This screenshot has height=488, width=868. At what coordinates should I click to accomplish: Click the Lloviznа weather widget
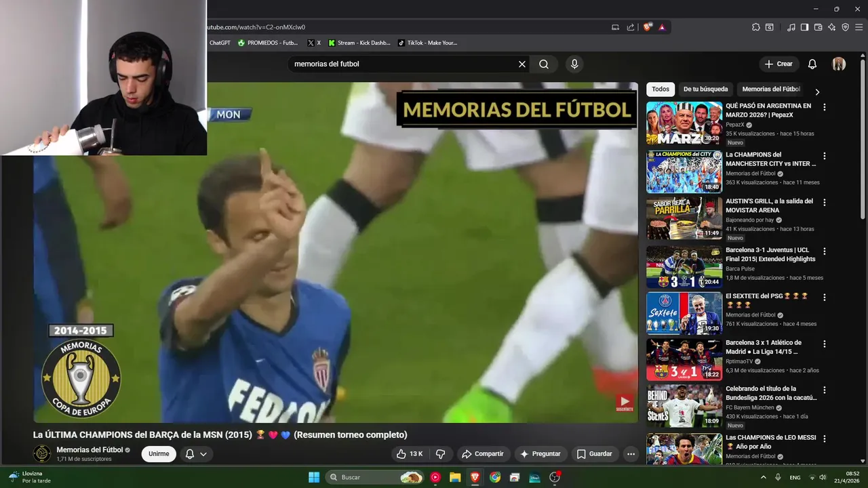(x=31, y=477)
